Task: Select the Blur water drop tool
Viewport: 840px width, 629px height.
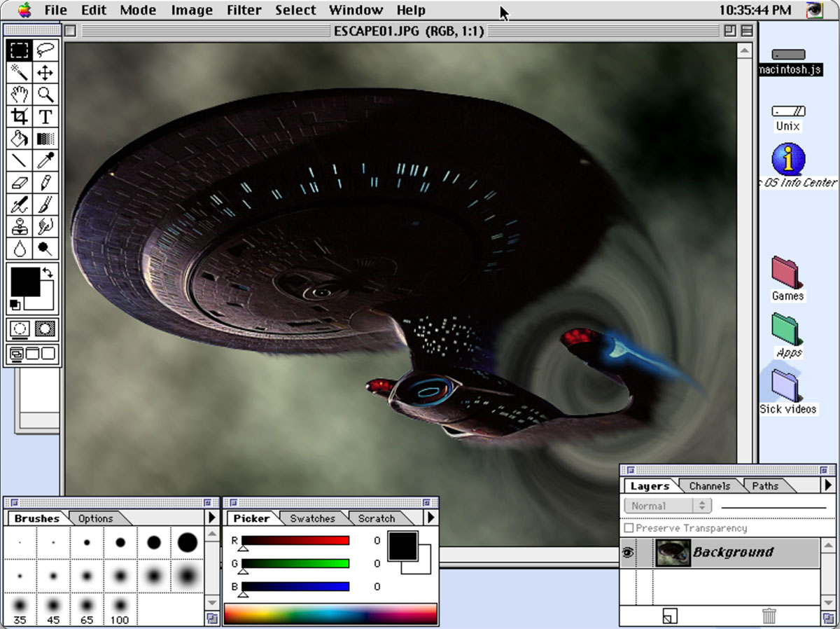Action: 20,248
